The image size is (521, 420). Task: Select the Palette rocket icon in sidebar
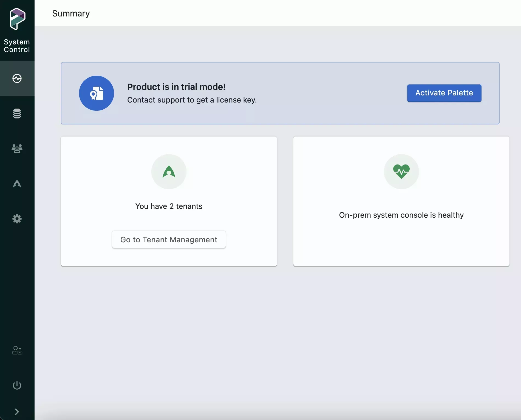click(17, 184)
